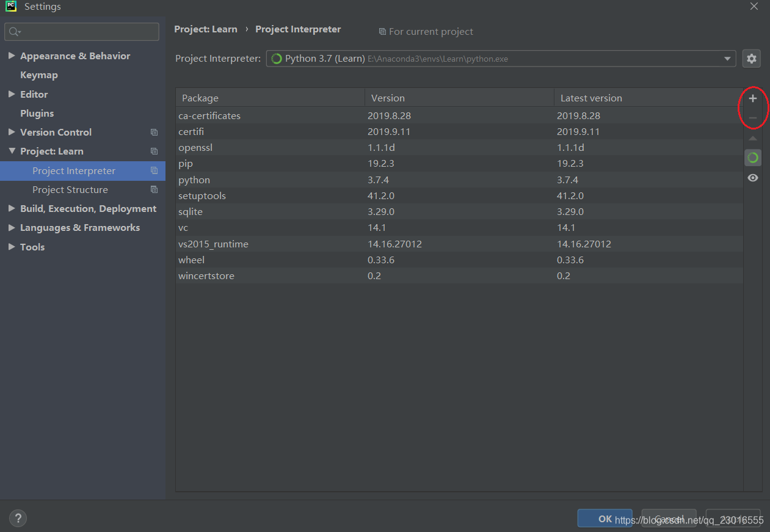This screenshot has height=532, width=770.
Task: Select the wheel package row
Action: point(459,260)
